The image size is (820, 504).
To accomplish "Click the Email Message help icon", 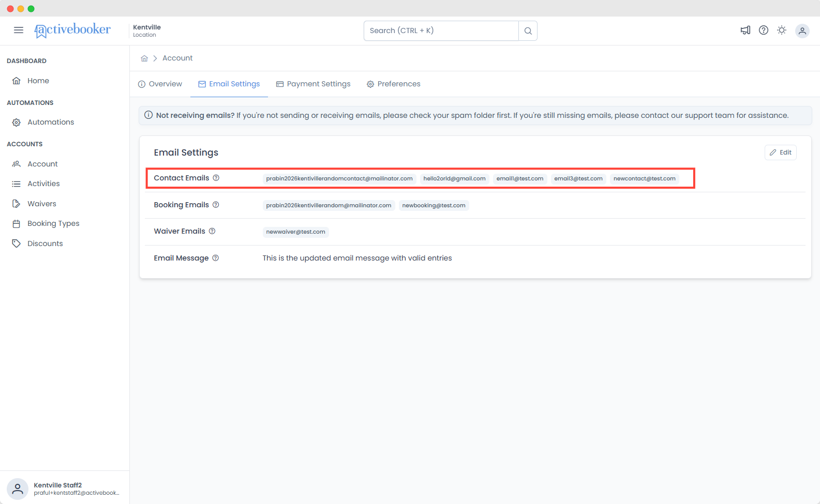I will (x=216, y=258).
